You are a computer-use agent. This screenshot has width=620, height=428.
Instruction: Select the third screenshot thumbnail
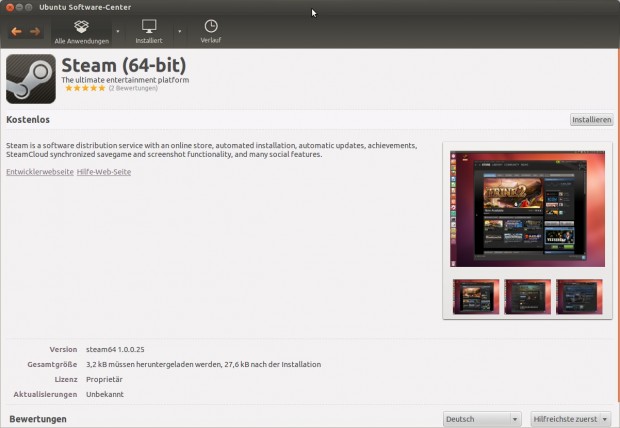click(579, 297)
